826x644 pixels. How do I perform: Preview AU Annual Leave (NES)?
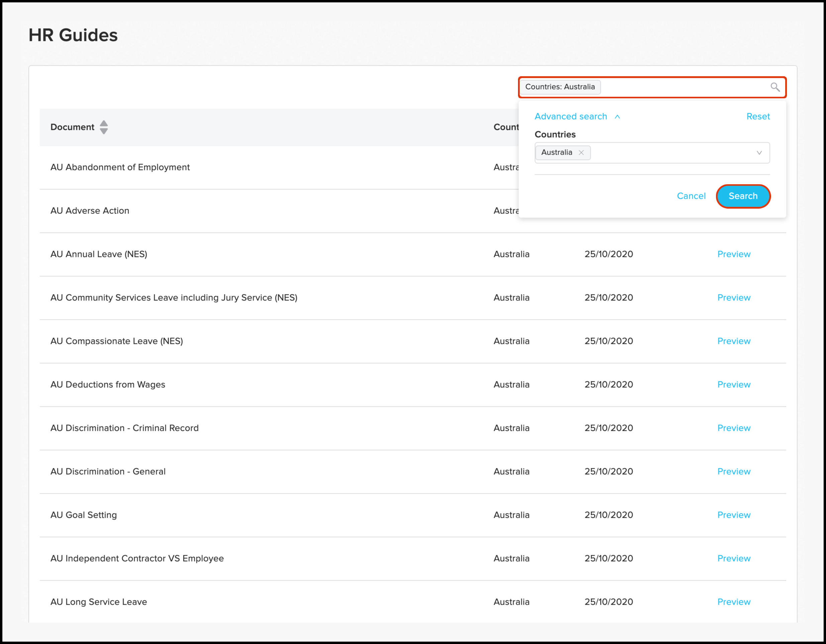tap(733, 254)
